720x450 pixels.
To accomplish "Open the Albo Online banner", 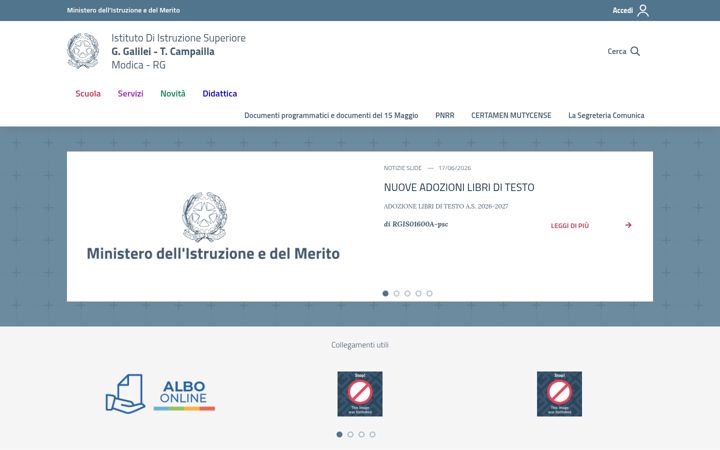I will click(x=160, y=394).
